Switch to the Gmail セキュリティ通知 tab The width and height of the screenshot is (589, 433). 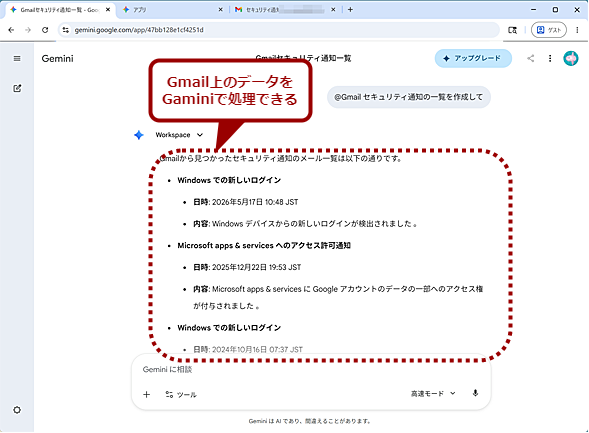(285, 10)
